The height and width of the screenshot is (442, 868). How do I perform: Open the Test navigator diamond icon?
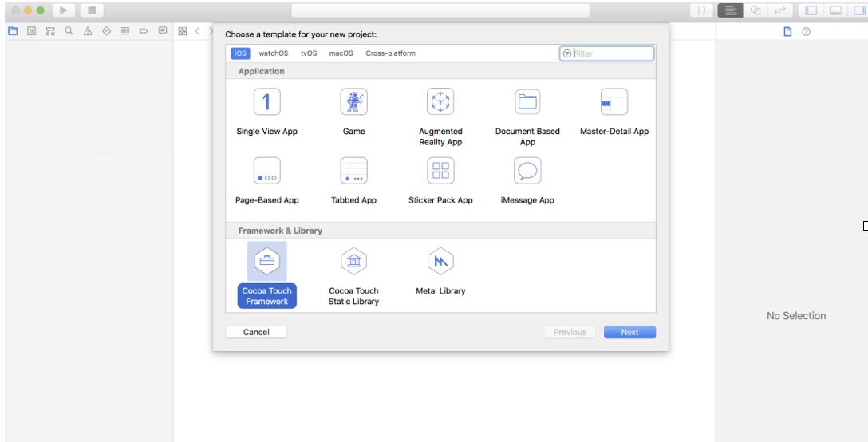(106, 31)
